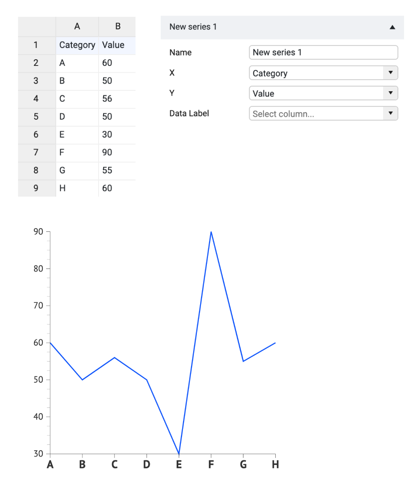Select spreadsheet column header B
Screen dimensions: 420x504
pyautogui.click(x=117, y=26)
